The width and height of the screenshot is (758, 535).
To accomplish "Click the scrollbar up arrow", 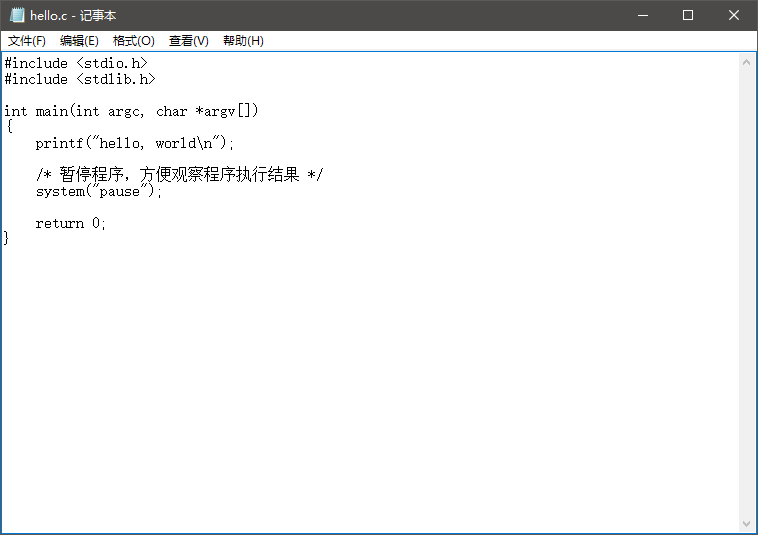I will (x=747, y=62).
